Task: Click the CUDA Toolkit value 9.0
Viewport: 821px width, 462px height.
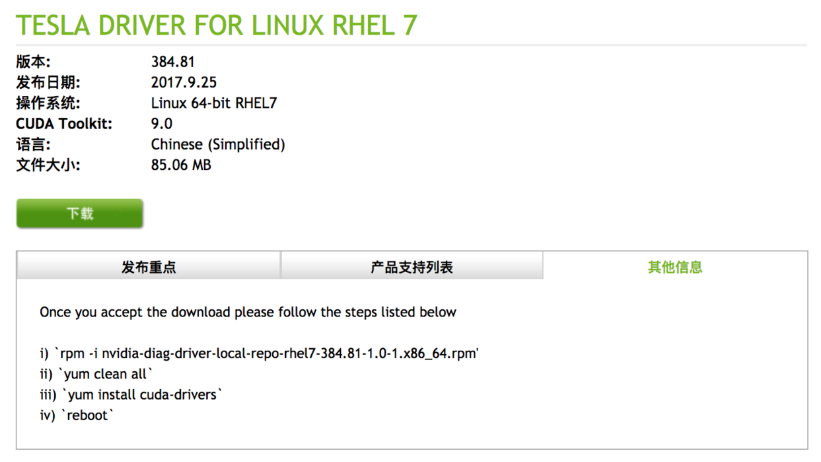Action: [162, 124]
